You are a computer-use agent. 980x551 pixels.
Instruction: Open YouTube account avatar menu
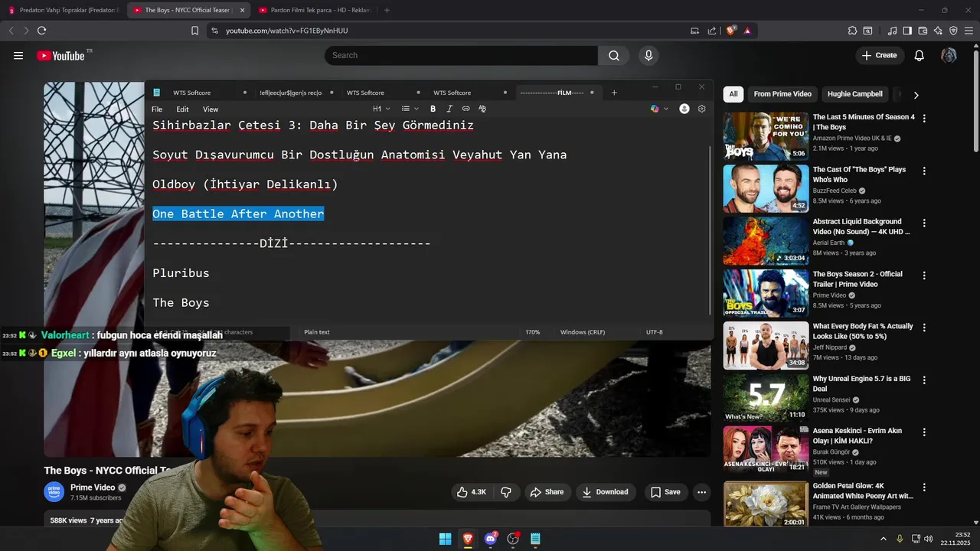[949, 55]
